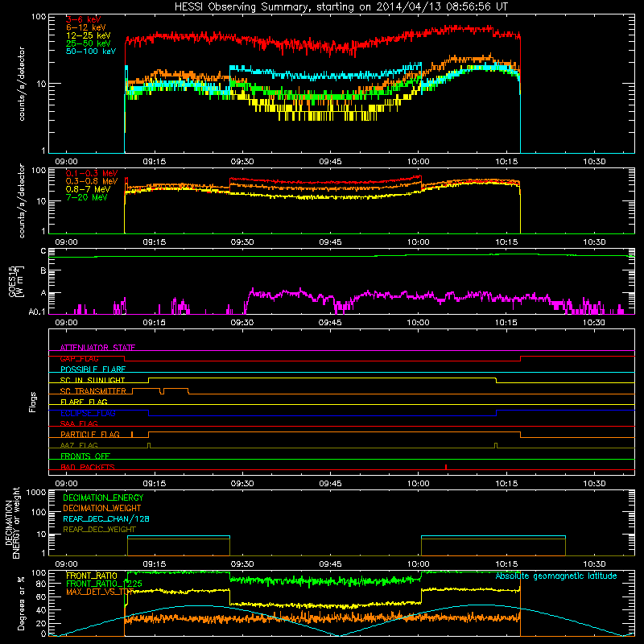The height and width of the screenshot is (644, 644).
Task: Click the SAA_FLAG label
Action: pyautogui.click(x=79, y=424)
